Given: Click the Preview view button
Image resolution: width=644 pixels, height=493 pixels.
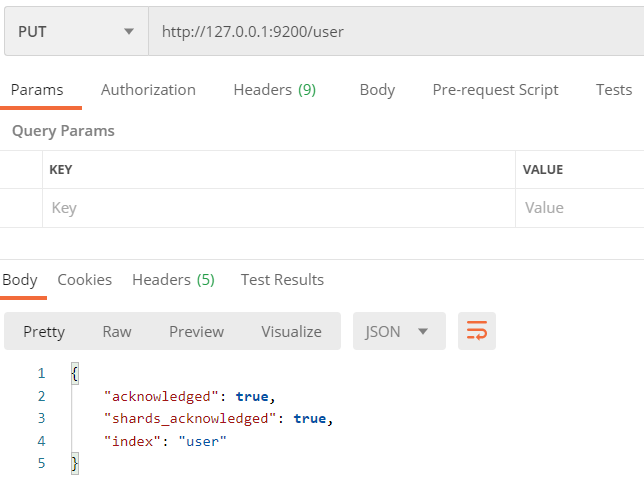Looking at the screenshot, I should (x=196, y=331).
